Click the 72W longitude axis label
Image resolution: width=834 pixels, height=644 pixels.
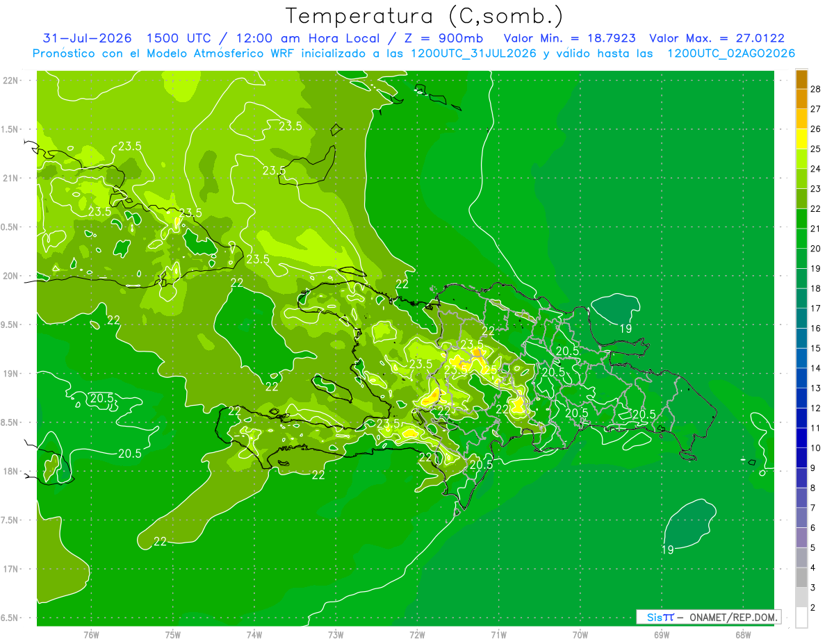point(417,635)
